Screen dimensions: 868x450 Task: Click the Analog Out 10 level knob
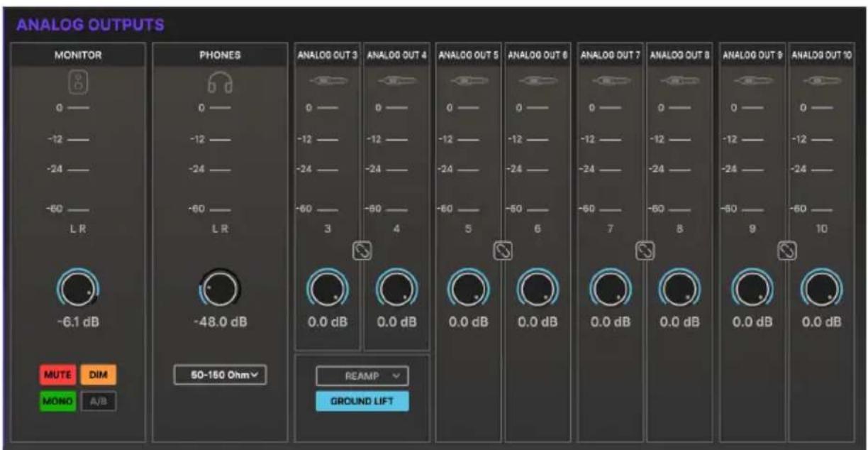coord(822,290)
